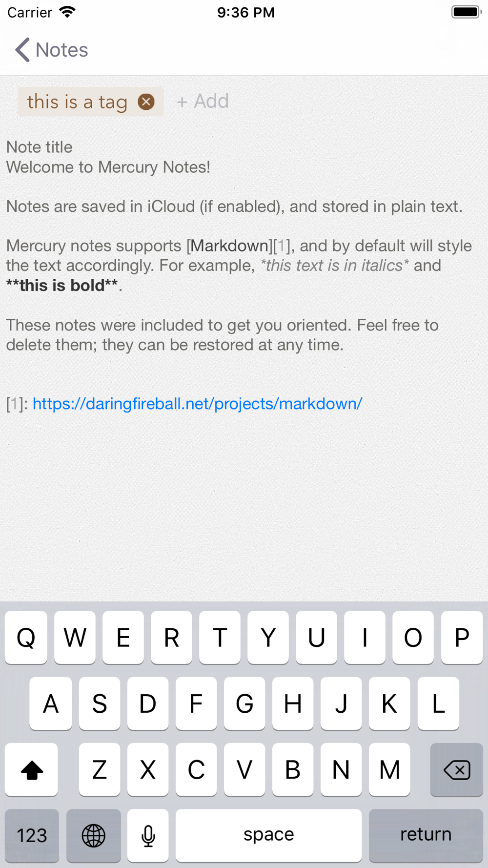Tap the Wi-Fi status icon
Screen dimensions: 488x868
[x=67, y=12]
